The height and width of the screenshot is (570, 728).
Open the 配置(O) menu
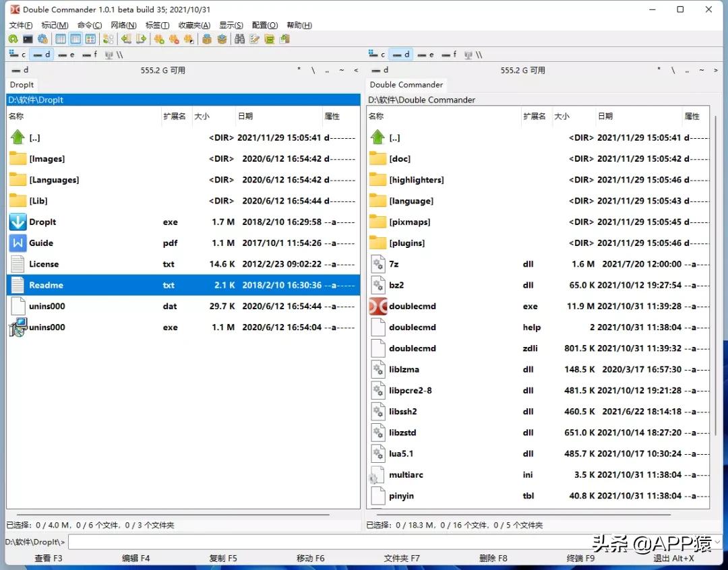pyautogui.click(x=264, y=25)
